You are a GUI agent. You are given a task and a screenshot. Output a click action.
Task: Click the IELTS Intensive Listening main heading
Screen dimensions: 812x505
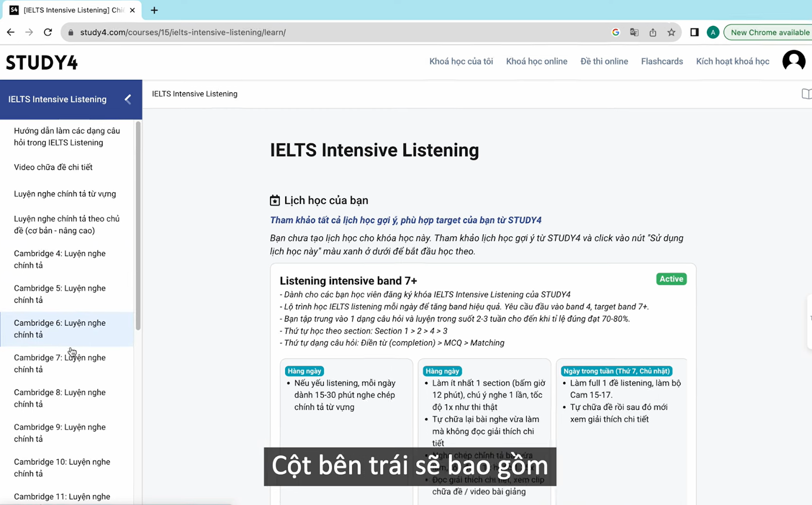pyautogui.click(x=375, y=150)
